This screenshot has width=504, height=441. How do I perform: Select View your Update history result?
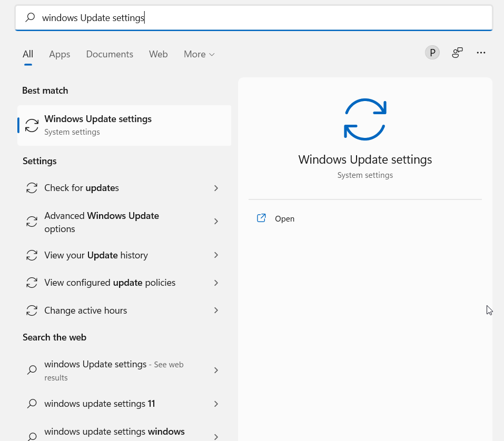[124, 255]
